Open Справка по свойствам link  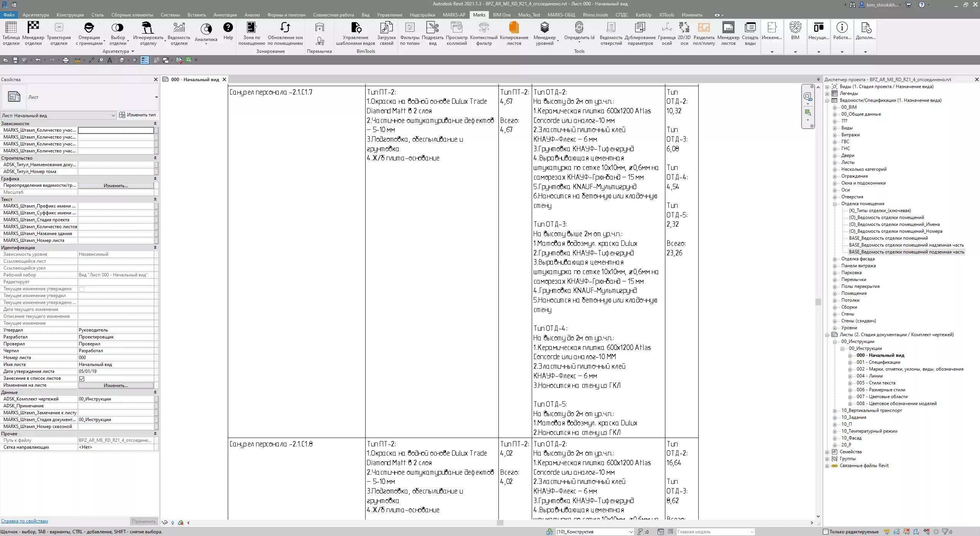click(24, 521)
